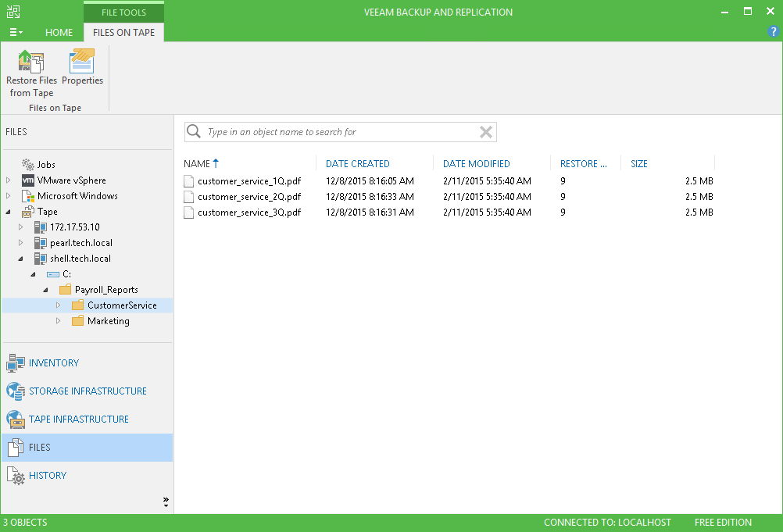
Task: Collapse the shell.tech.local node
Action: click(x=21, y=259)
